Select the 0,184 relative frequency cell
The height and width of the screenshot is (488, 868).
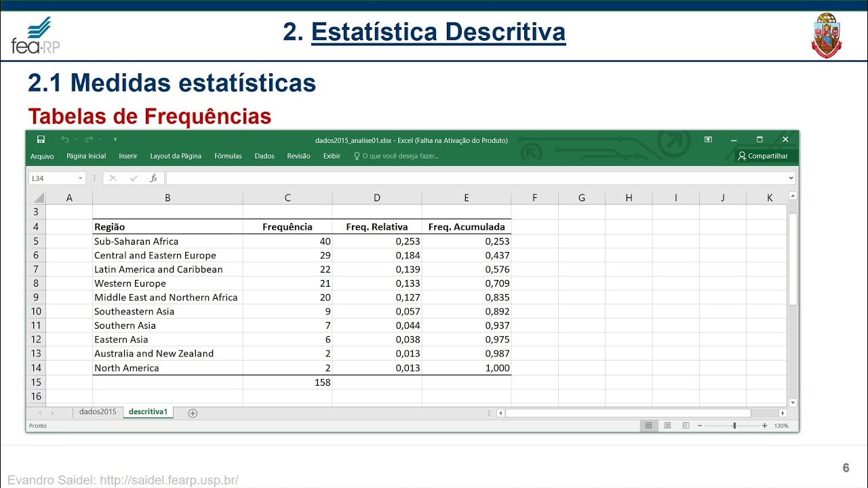point(377,256)
